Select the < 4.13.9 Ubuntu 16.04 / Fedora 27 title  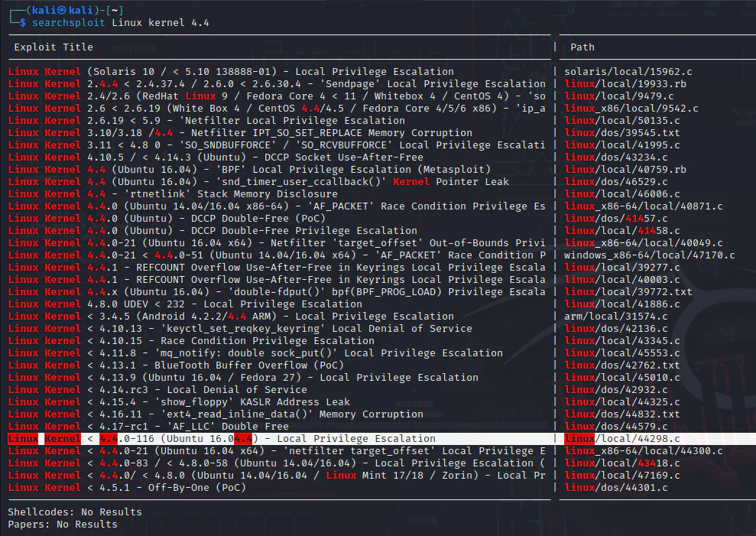click(244, 378)
